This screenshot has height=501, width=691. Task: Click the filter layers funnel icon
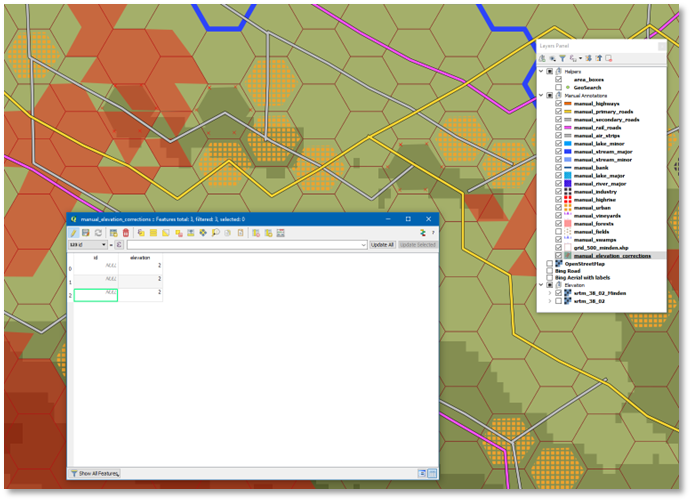pos(562,59)
